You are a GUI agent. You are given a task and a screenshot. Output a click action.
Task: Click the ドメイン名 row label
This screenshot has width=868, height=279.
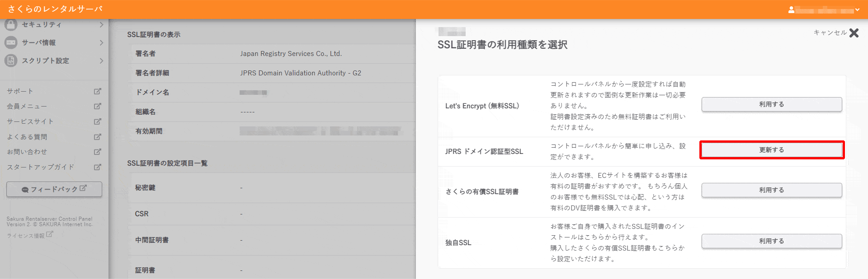pos(152,93)
